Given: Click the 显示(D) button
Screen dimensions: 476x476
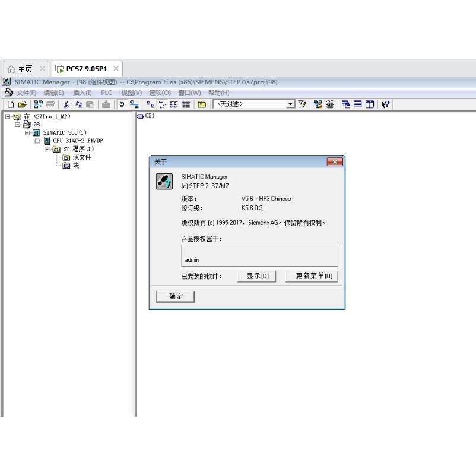Looking at the screenshot, I should click(257, 276).
